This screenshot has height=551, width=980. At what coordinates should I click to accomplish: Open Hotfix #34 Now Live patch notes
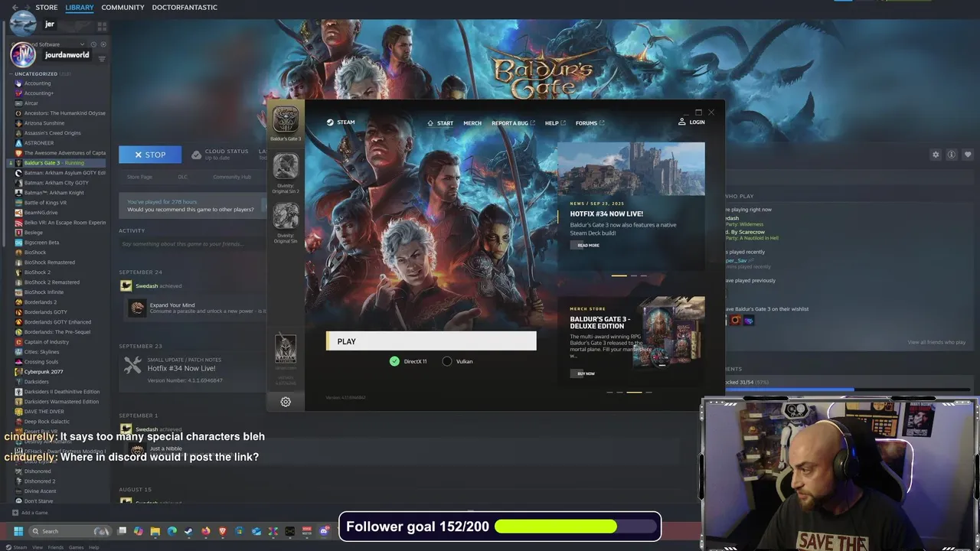[181, 368]
